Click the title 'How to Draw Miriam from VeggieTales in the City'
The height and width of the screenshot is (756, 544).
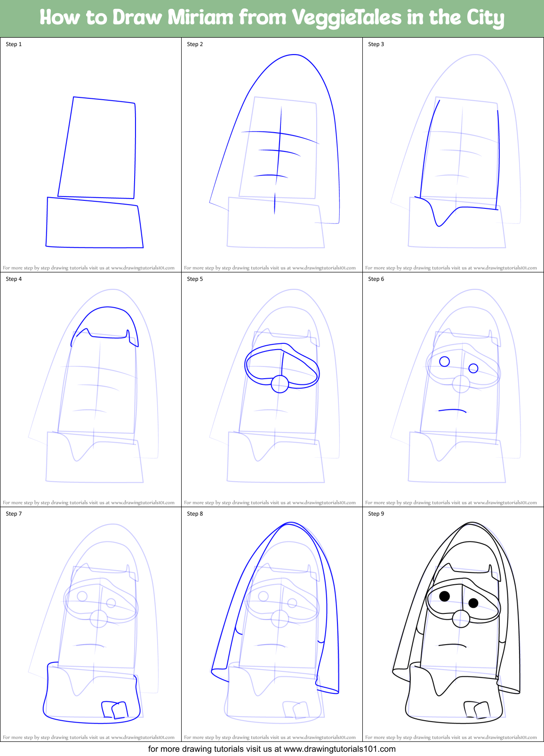click(x=272, y=18)
